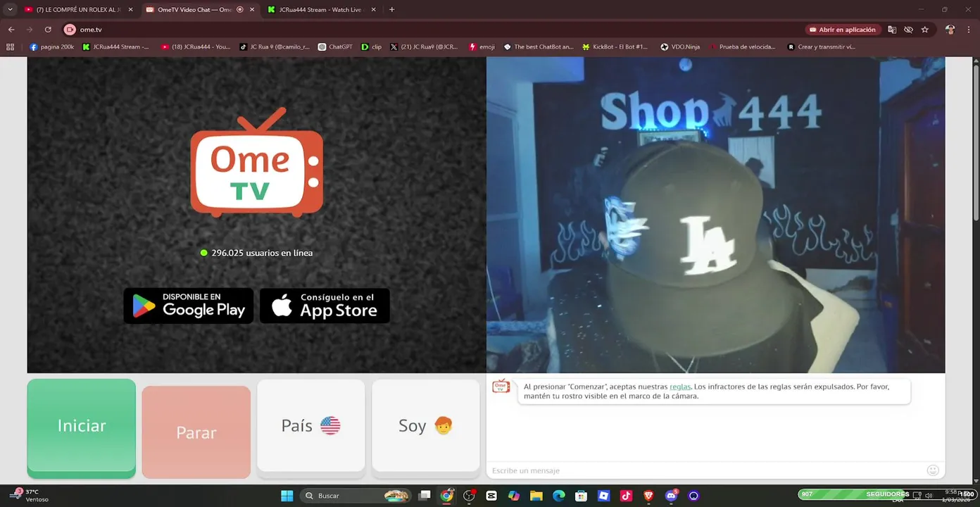Open Microsoft Edge from the taskbar
Screen dimensions: 980x507
point(559,496)
